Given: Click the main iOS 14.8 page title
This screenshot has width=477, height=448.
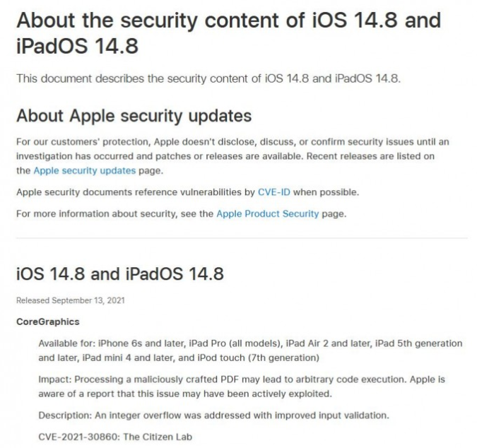Looking at the screenshot, I should [228, 33].
